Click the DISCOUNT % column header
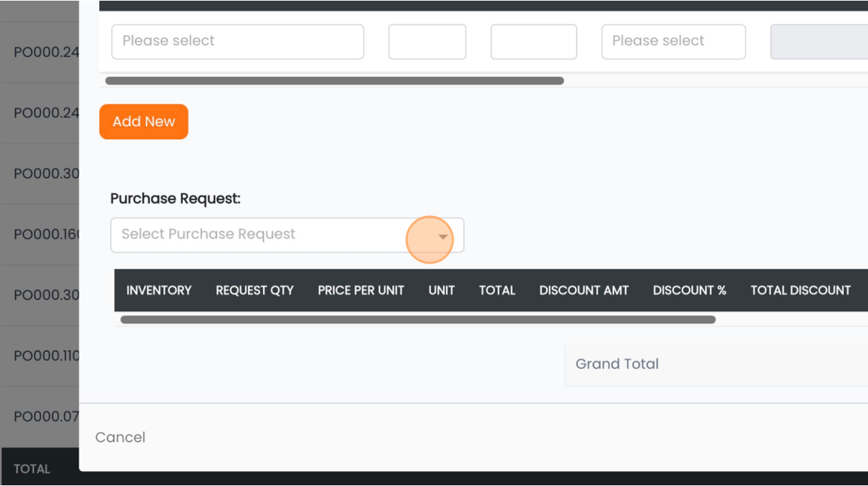 [x=690, y=290]
